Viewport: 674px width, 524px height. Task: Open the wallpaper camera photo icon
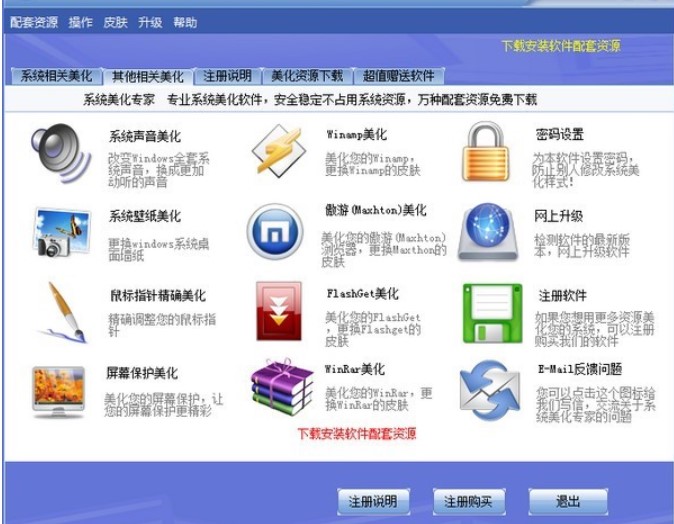[x=61, y=232]
